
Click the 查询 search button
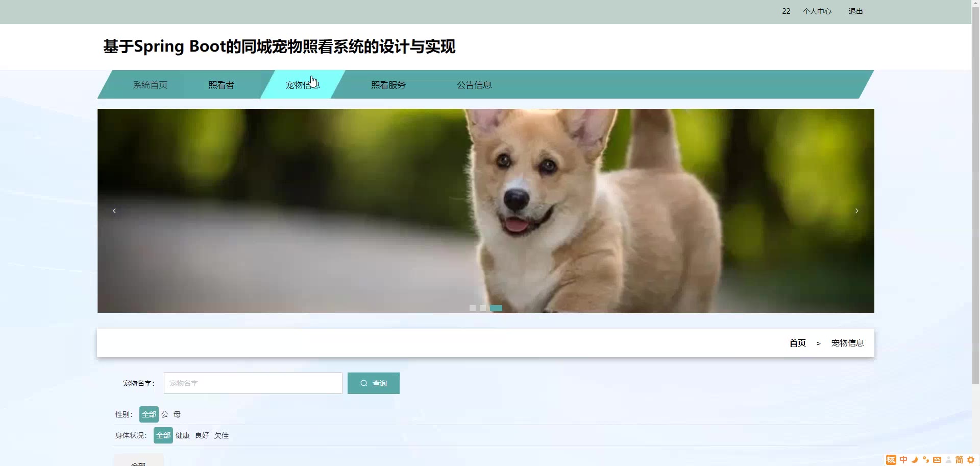[x=374, y=383]
